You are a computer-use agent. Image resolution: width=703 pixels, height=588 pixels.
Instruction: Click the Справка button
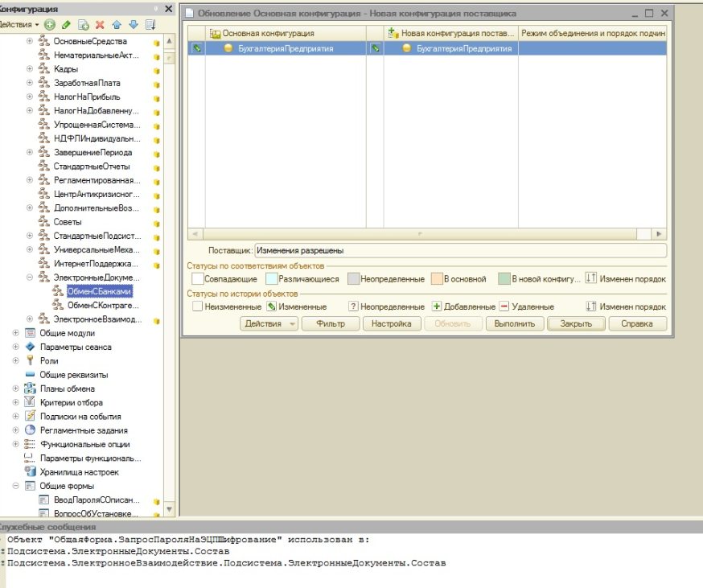[637, 323]
